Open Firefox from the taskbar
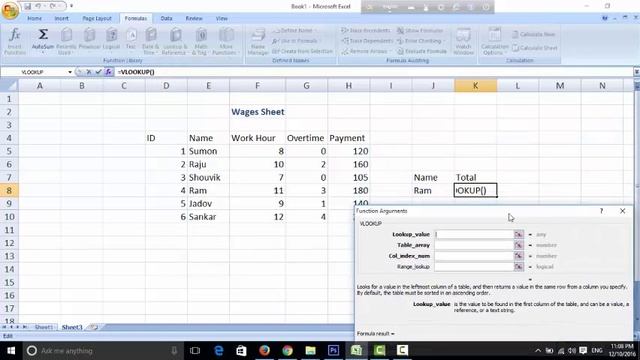Viewport: 640px width, 360px height. [x=264, y=351]
